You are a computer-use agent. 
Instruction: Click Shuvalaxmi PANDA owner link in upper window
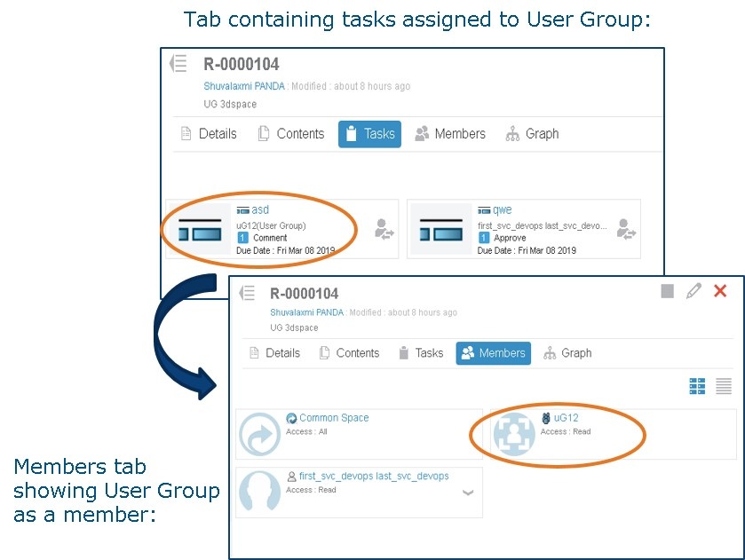(244, 86)
